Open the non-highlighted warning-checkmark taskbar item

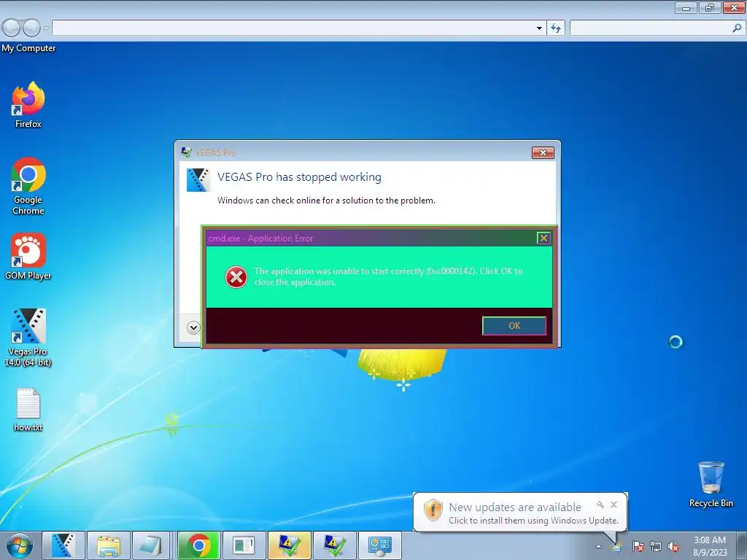click(x=334, y=545)
